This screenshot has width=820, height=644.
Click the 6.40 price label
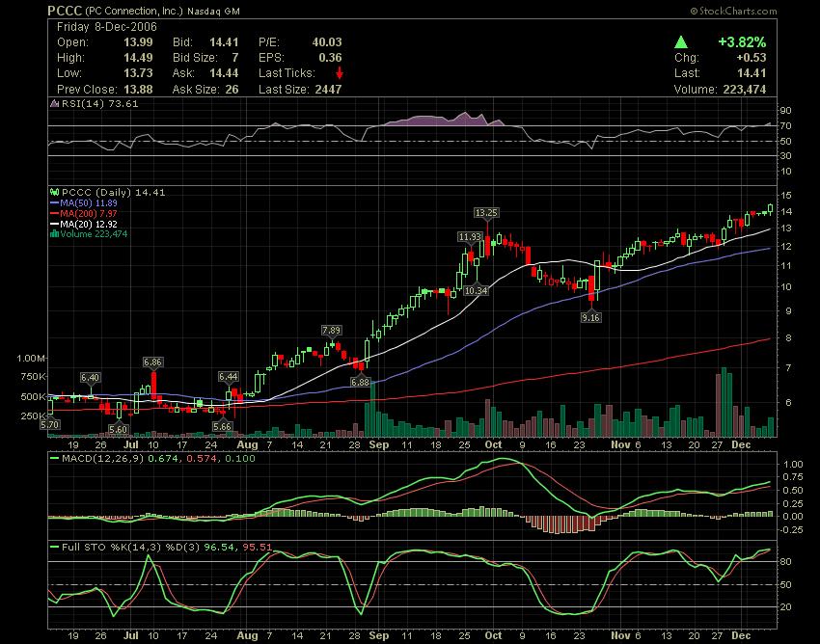pos(90,377)
